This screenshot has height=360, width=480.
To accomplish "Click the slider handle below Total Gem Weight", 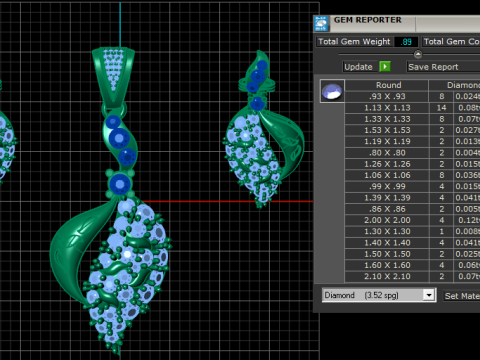I will (418, 54).
